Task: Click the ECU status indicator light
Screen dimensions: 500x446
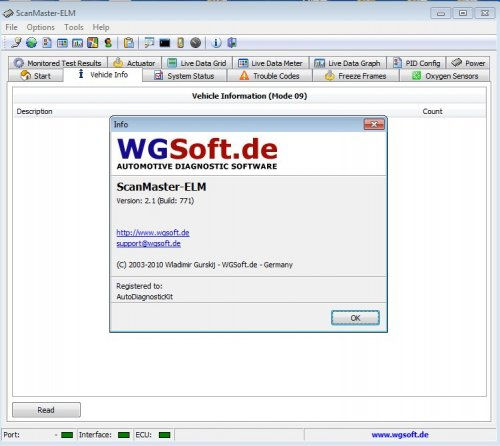Action: point(165,435)
